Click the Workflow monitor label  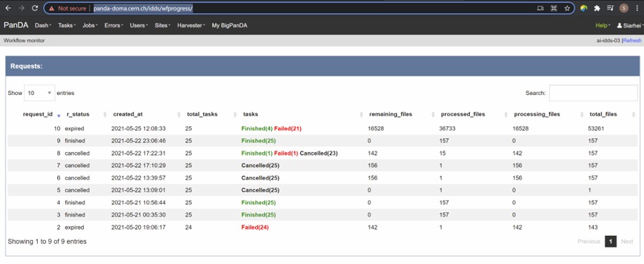click(x=24, y=41)
